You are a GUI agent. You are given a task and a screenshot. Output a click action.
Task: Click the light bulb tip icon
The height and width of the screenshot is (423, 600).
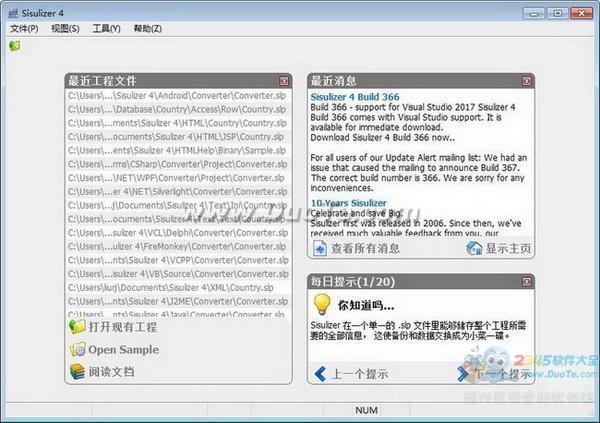pyautogui.click(x=322, y=305)
